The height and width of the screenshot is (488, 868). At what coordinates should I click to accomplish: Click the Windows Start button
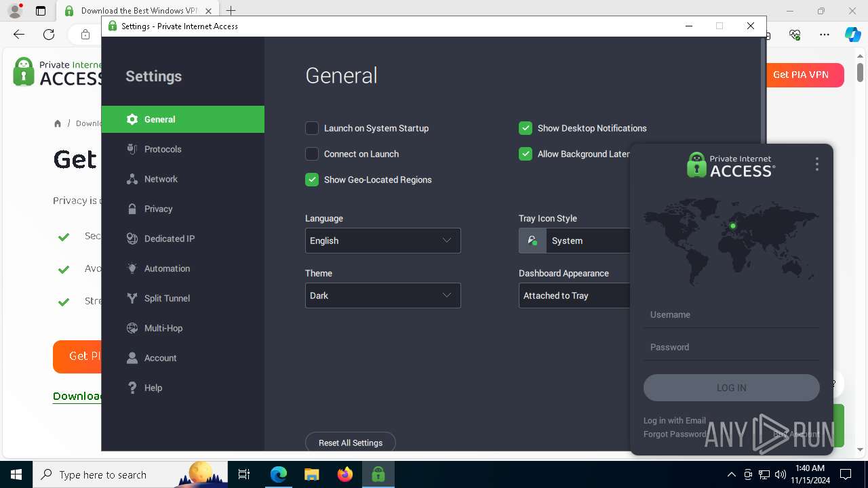16,474
